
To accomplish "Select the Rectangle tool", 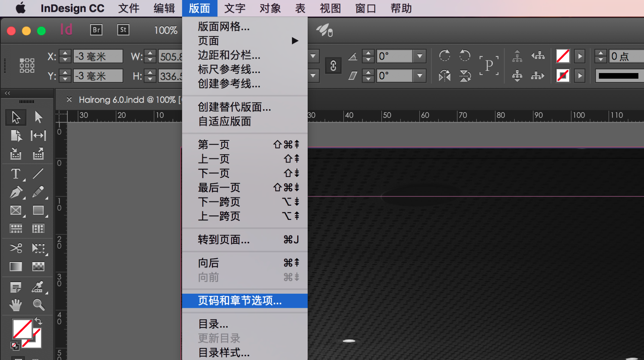I will tap(38, 211).
